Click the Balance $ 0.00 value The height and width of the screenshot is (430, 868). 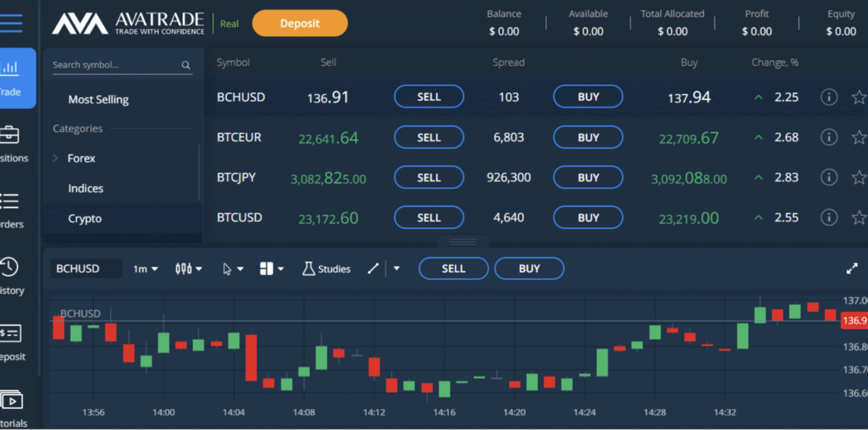point(504,31)
